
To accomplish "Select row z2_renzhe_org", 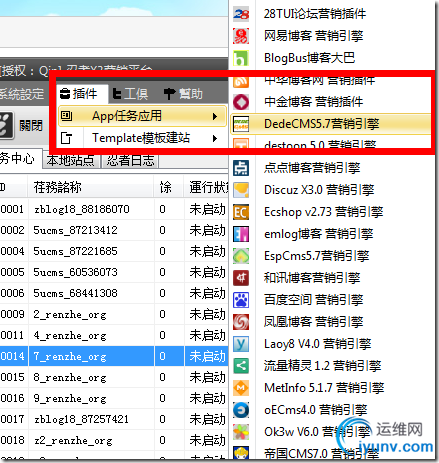I will click(x=114, y=440).
